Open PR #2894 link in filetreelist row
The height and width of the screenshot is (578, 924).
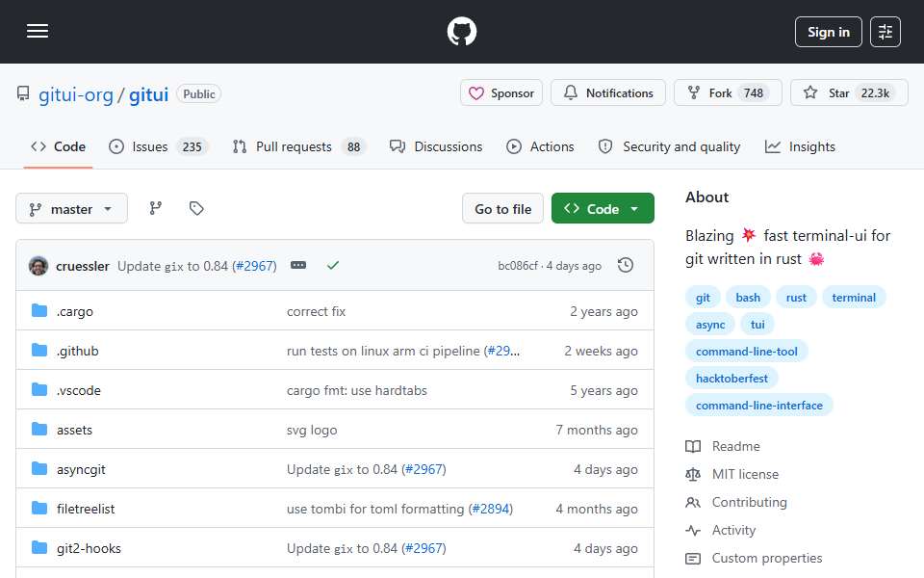[490, 509]
